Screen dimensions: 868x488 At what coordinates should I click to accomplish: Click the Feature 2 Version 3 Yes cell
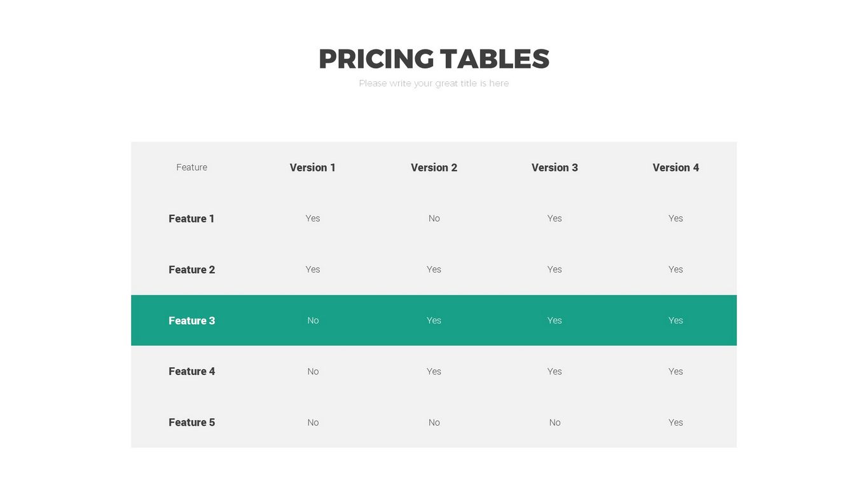pos(555,269)
